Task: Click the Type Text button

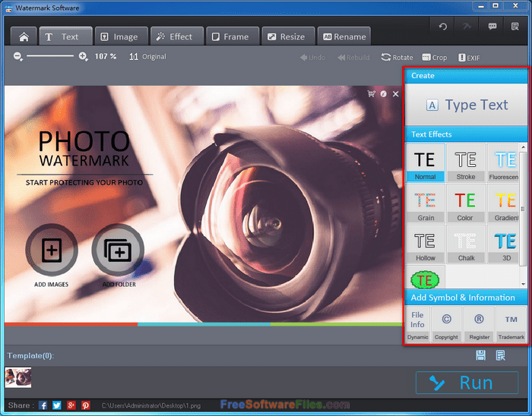Action: 466,105
